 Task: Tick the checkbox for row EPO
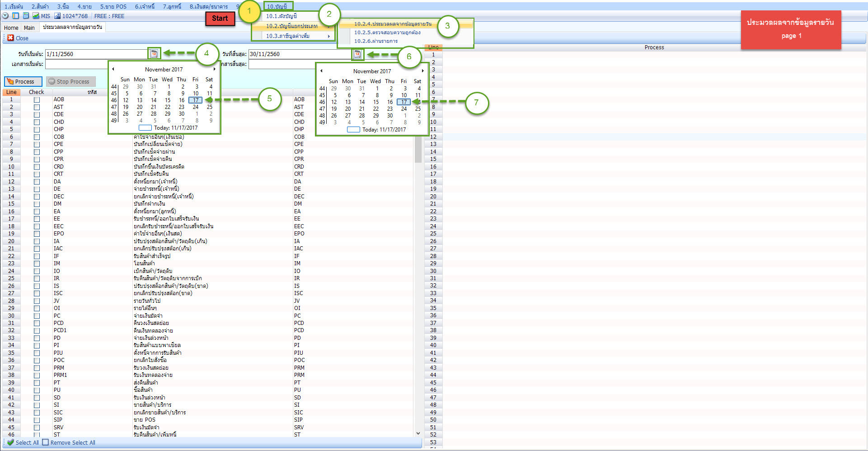pos(37,234)
